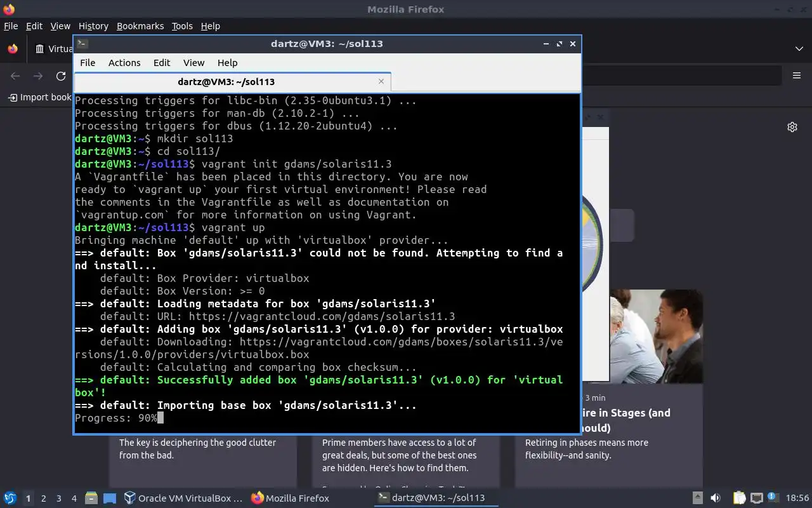This screenshot has height=508, width=812.
Task: Open Firefox Tools menu
Action: click(182, 26)
